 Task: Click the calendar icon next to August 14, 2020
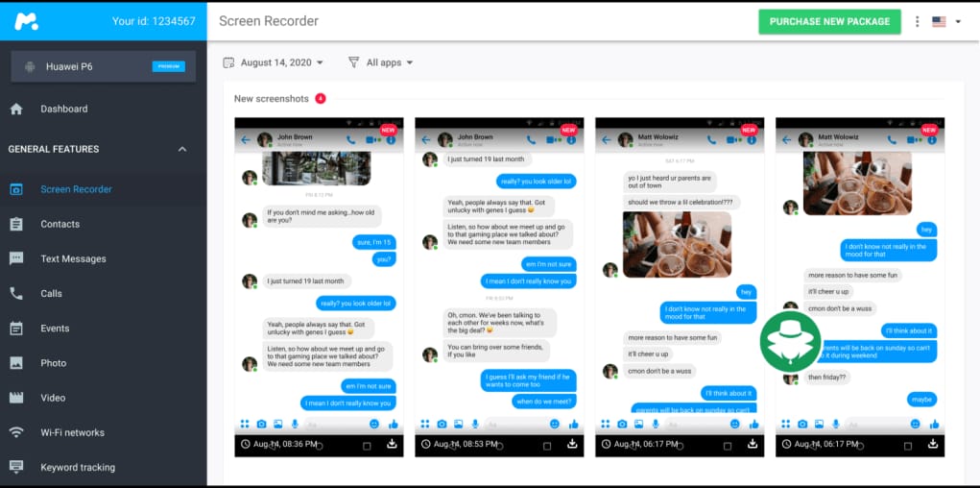point(228,62)
